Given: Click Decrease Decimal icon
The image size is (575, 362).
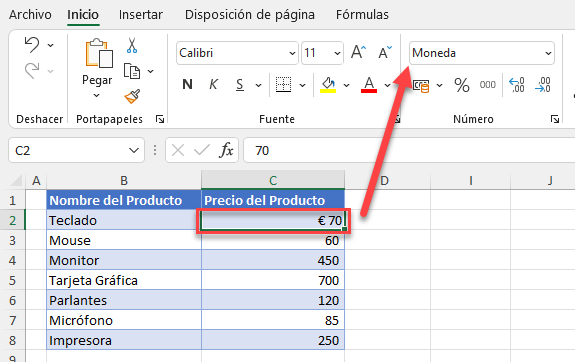Looking at the screenshot, I should [543, 85].
